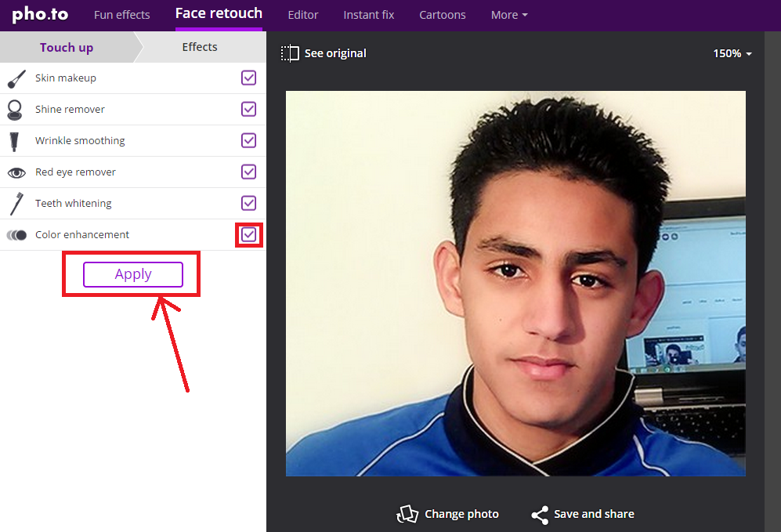Click the See original label
The height and width of the screenshot is (532, 781).
pyautogui.click(x=335, y=53)
